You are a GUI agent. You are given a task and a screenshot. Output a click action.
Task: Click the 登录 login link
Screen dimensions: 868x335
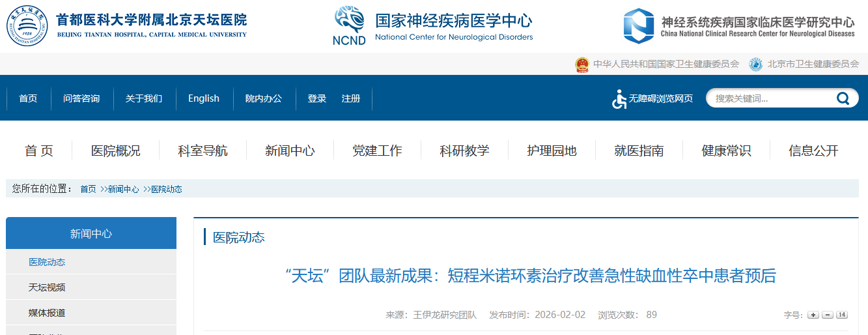coord(317,98)
